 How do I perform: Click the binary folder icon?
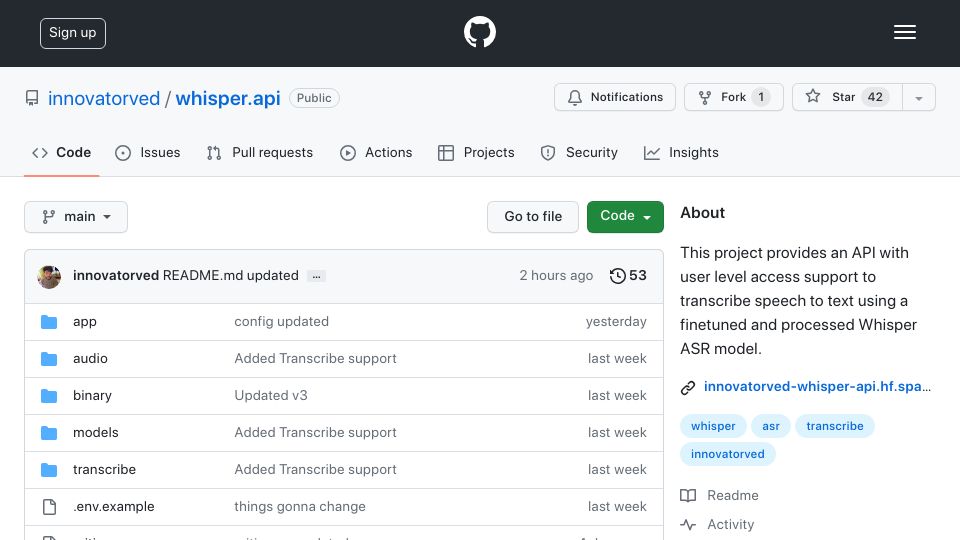click(49, 396)
